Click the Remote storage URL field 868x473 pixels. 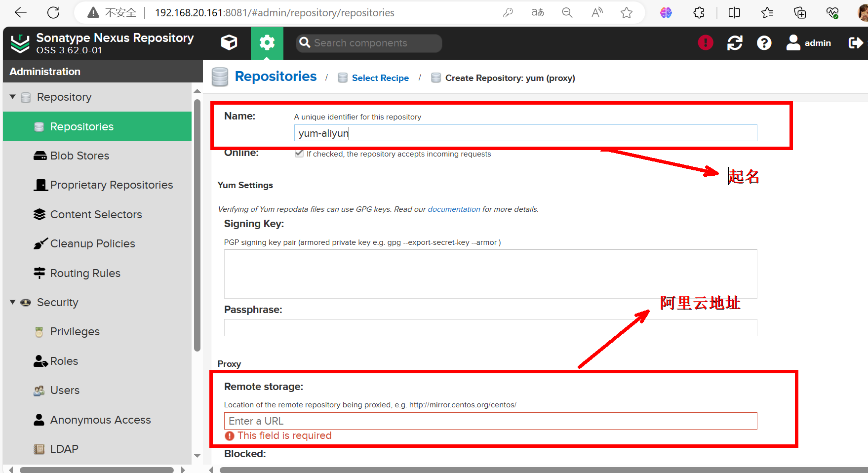(490, 421)
